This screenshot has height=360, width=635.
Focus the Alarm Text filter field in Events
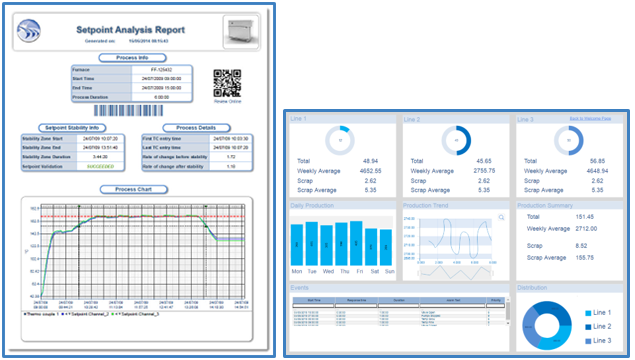point(453,306)
